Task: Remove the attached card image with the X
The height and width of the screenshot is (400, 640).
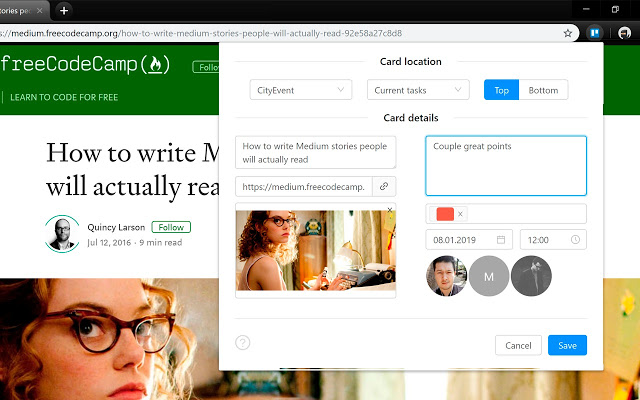Action: pos(390,210)
